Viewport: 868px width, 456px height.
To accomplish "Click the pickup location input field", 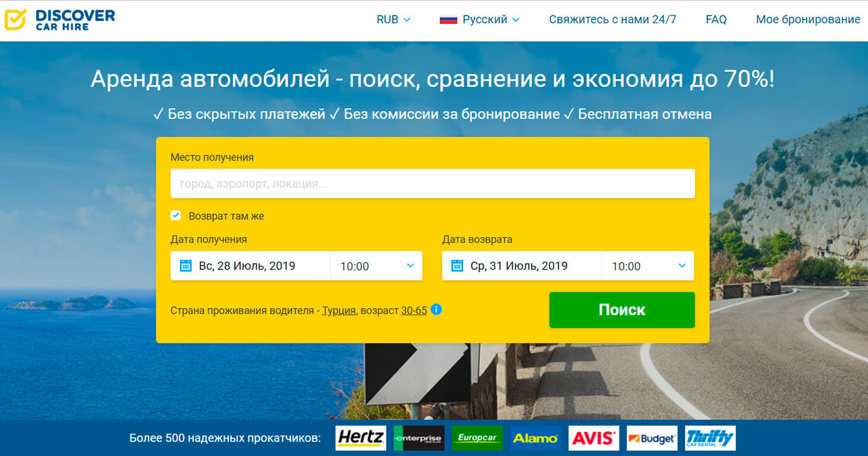I will point(433,184).
